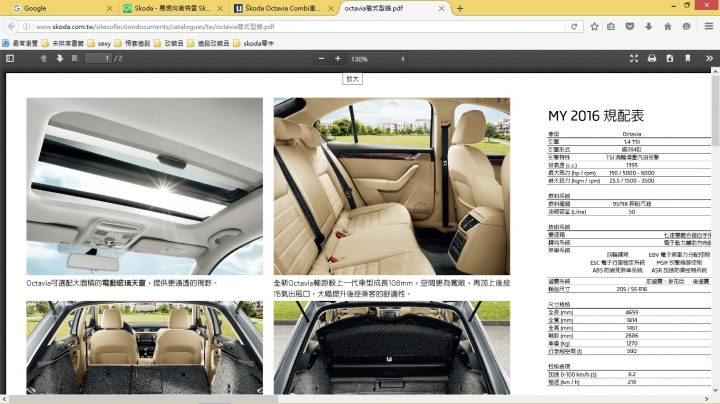720x404 pixels.
Task: Go to previous PDF page arrow
Action: pyautogui.click(x=44, y=58)
